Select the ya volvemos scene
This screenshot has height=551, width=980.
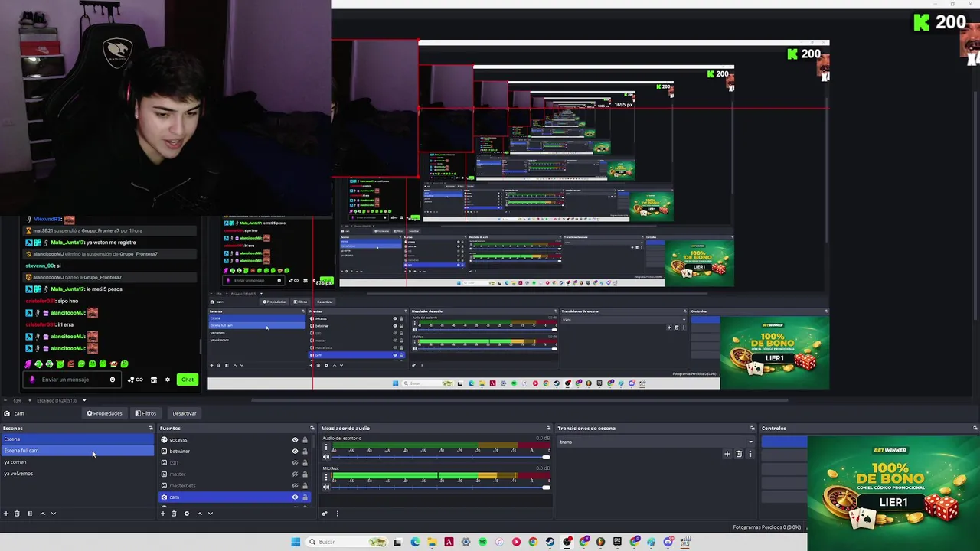(x=78, y=474)
